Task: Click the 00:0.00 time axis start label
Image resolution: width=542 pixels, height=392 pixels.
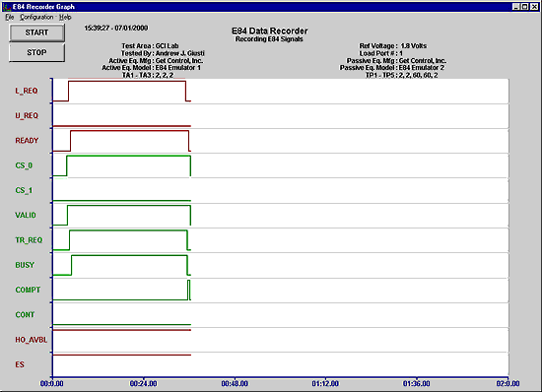Action: tap(52, 384)
